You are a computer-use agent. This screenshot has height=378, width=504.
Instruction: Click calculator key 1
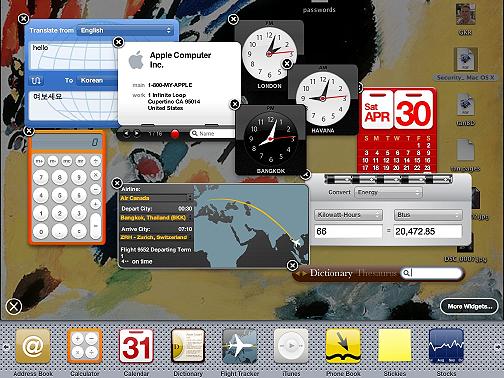(41, 214)
